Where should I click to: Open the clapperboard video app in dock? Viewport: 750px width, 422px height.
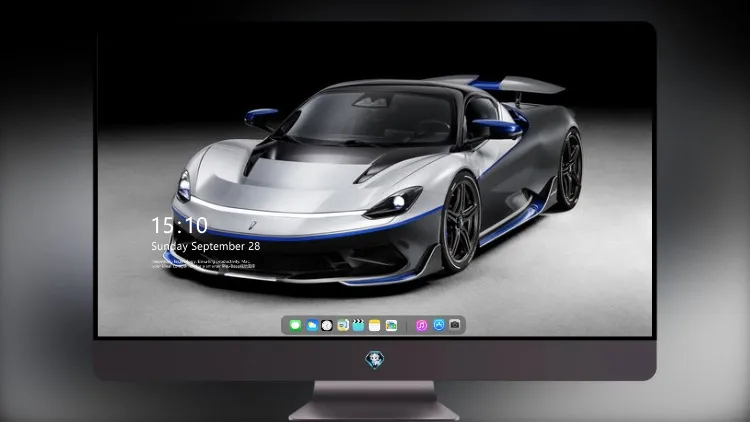[x=358, y=325]
